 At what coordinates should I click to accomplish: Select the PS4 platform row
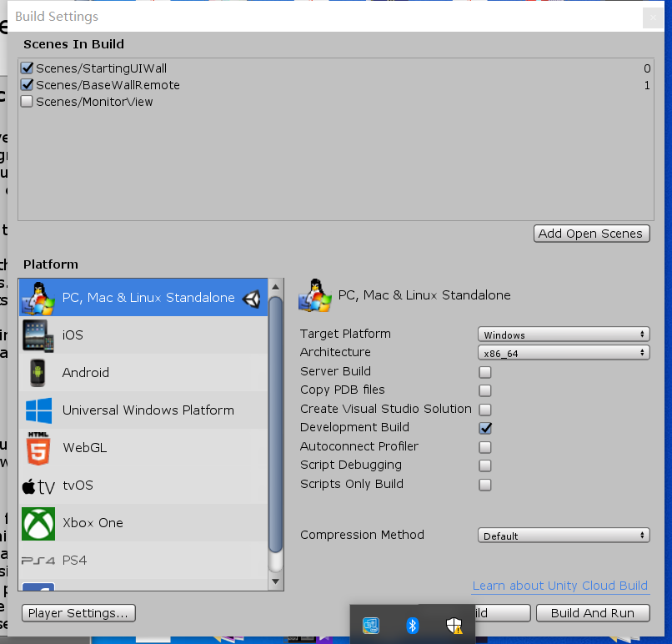pyautogui.click(x=143, y=561)
